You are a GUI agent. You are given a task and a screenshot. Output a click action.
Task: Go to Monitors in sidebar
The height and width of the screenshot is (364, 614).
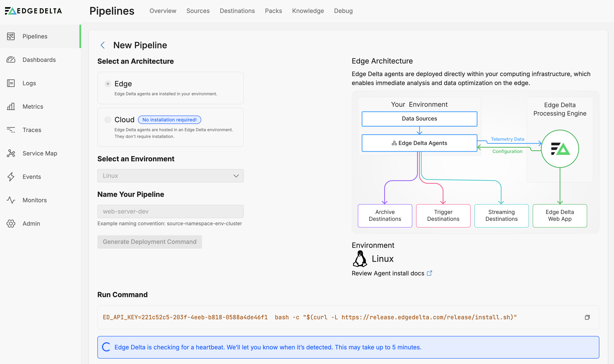(x=41, y=200)
